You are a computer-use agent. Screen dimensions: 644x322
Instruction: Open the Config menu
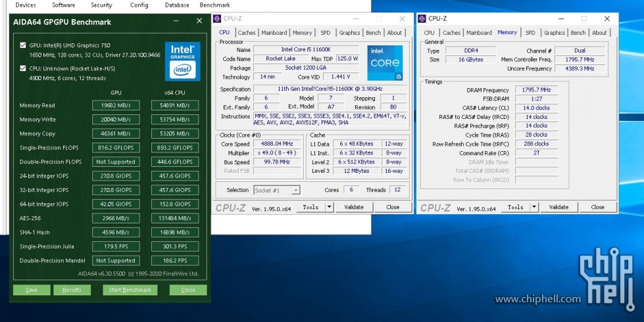click(139, 5)
